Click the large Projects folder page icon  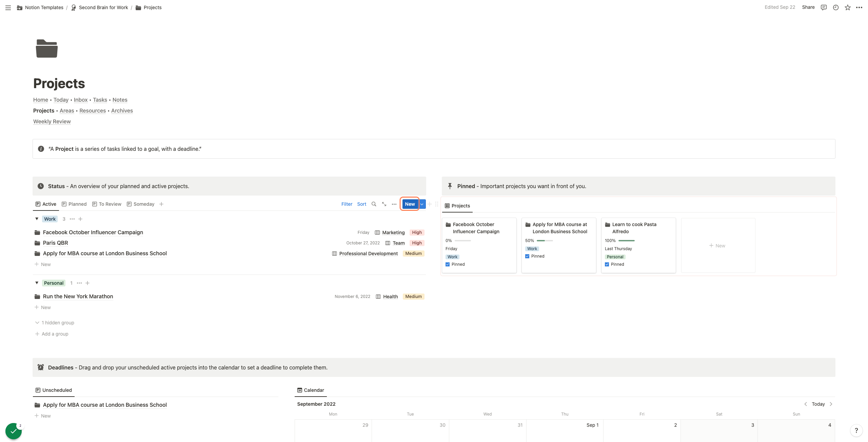click(x=47, y=48)
